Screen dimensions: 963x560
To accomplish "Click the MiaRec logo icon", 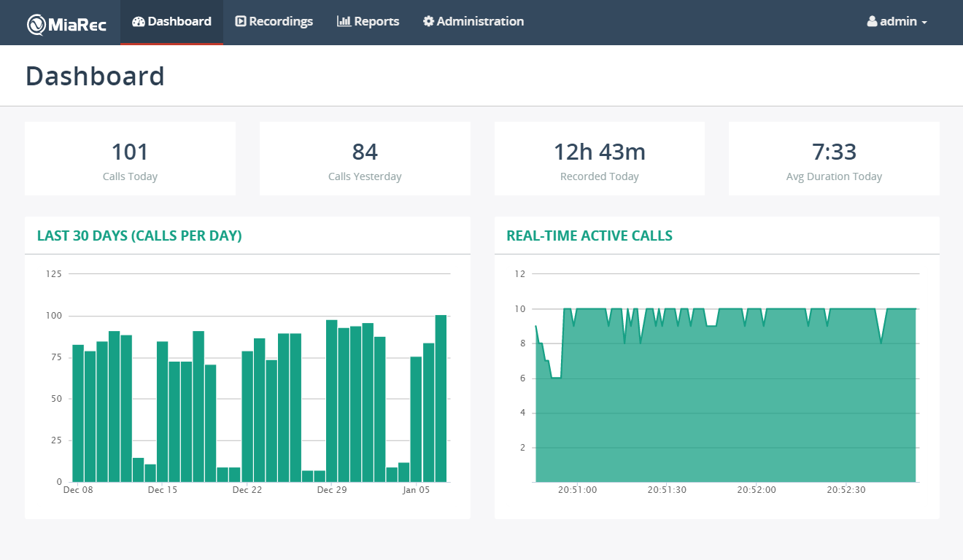I will point(35,21).
